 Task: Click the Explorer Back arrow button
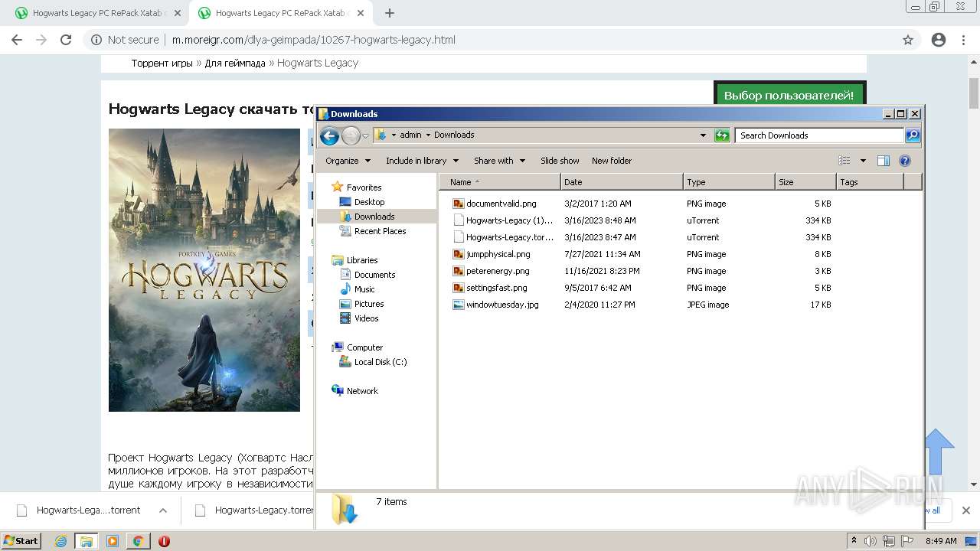click(329, 136)
